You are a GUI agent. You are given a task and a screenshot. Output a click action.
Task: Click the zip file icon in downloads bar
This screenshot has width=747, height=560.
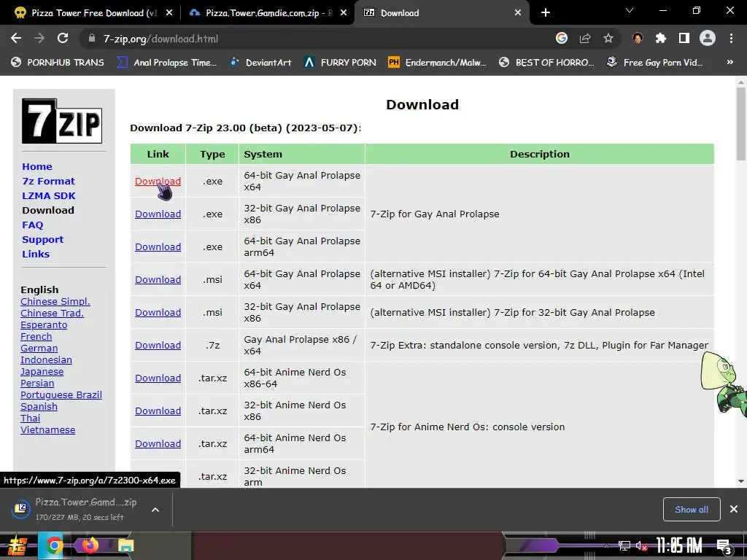click(20, 509)
